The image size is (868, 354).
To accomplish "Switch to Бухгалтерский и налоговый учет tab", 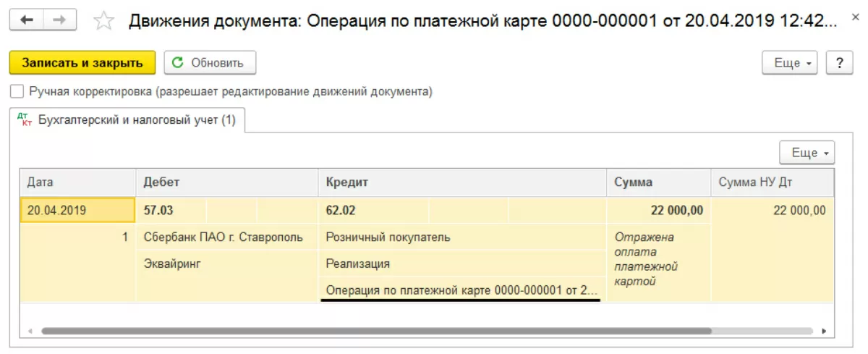I will [x=136, y=120].
